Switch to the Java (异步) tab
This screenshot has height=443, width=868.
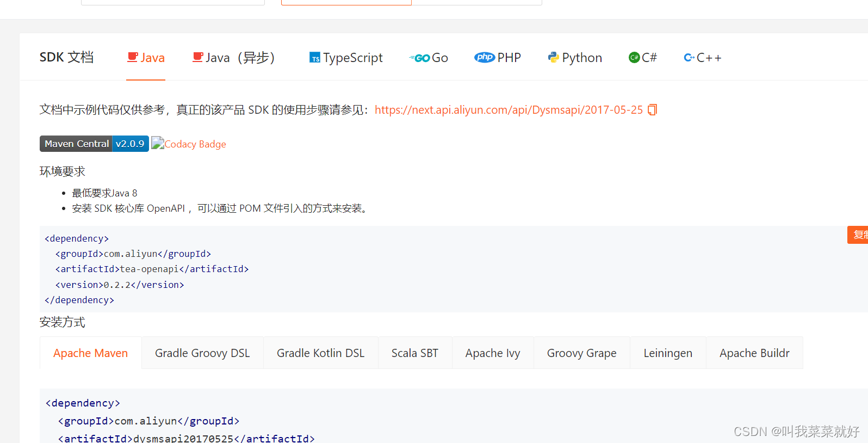237,58
